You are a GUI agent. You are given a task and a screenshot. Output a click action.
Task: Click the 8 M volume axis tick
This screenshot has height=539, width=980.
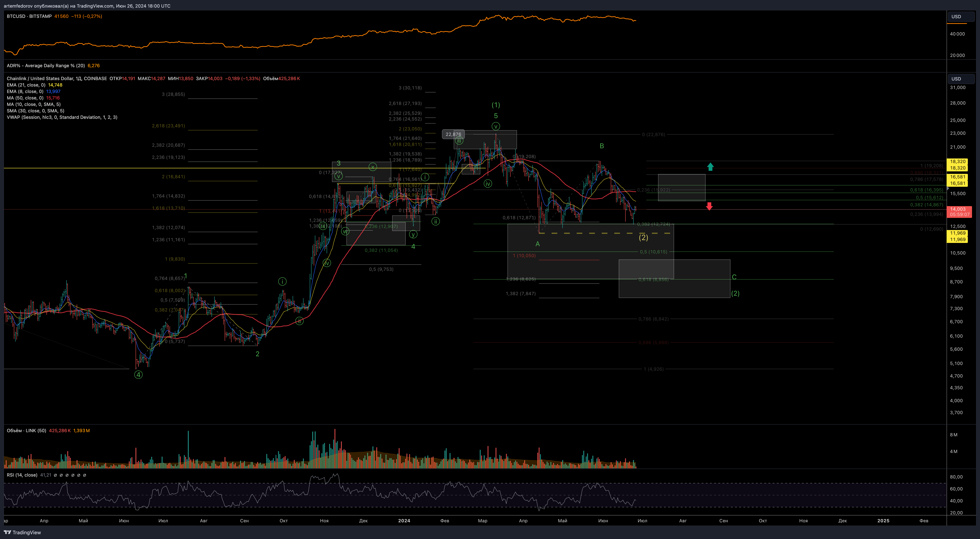tap(954, 434)
